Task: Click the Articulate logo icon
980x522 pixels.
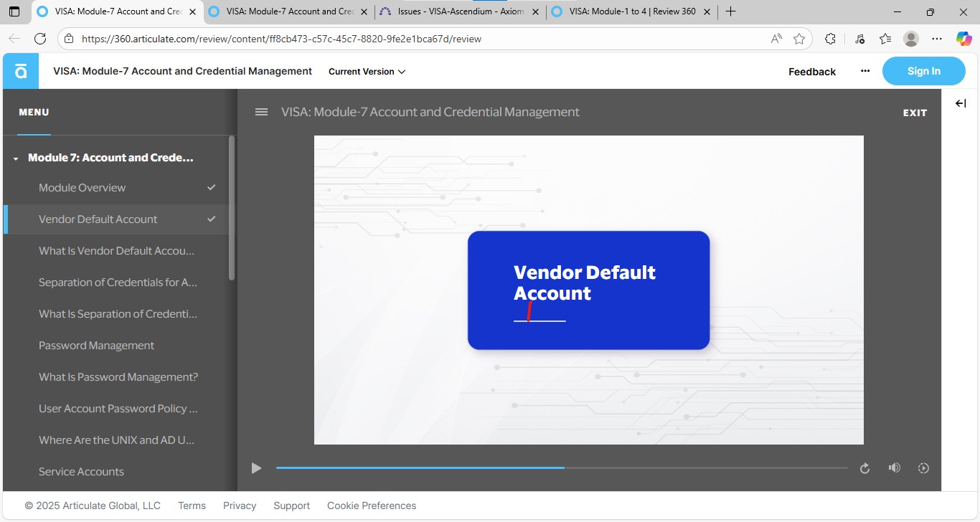Action: (21, 71)
